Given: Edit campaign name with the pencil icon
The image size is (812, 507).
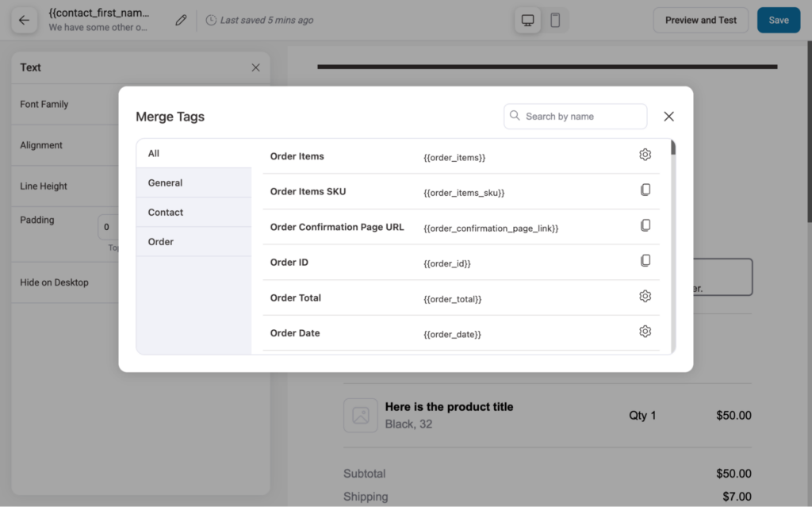Looking at the screenshot, I should click(180, 20).
